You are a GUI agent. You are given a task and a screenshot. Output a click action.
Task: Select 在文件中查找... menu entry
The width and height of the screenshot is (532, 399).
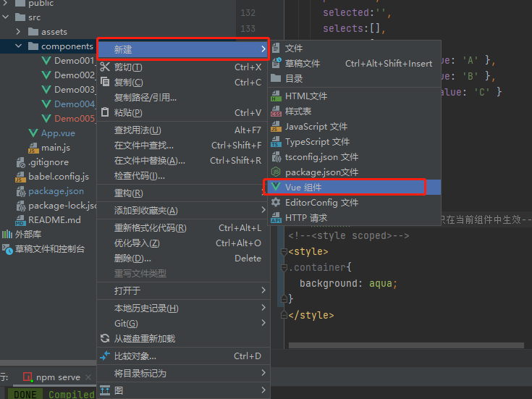coord(183,146)
